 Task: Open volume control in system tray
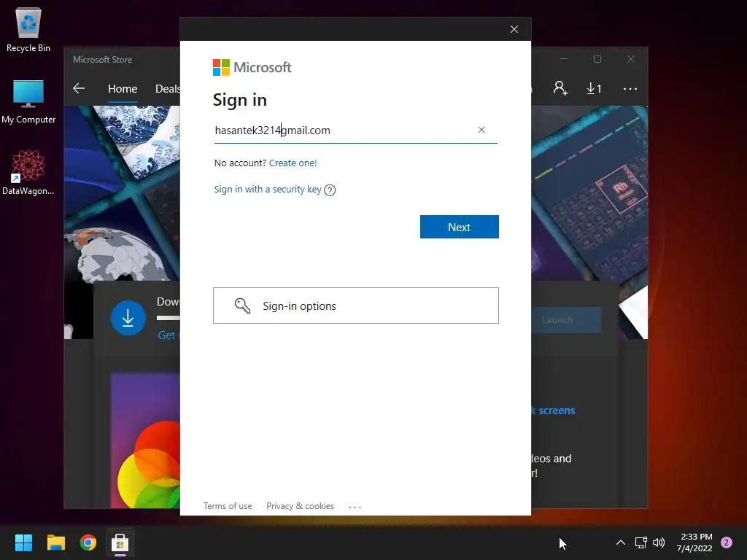pos(659,542)
